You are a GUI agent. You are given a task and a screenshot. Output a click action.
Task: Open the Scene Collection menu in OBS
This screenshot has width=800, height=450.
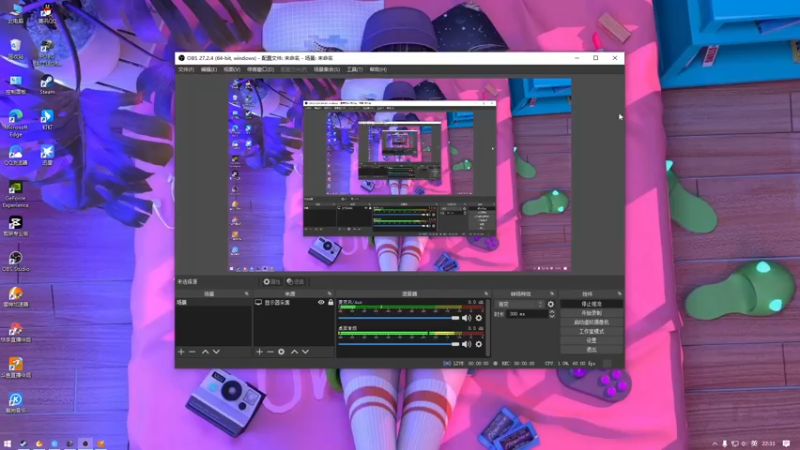click(x=327, y=69)
